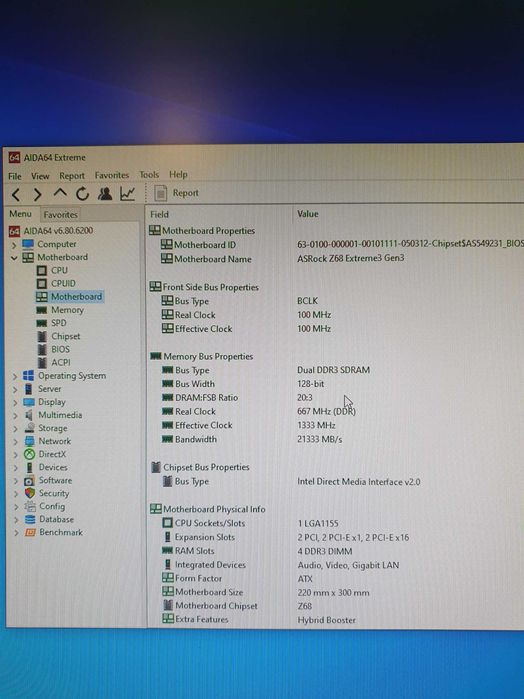Open the Favorites menu
Image resolution: width=524 pixels, height=699 pixels.
pyautogui.click(x=111, y=175)
